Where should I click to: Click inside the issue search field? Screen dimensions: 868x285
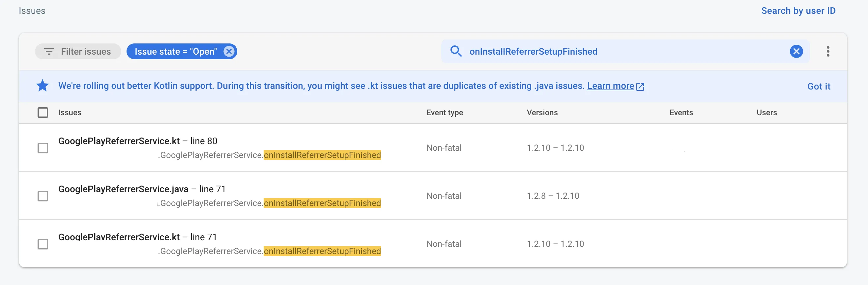(623, 51)
